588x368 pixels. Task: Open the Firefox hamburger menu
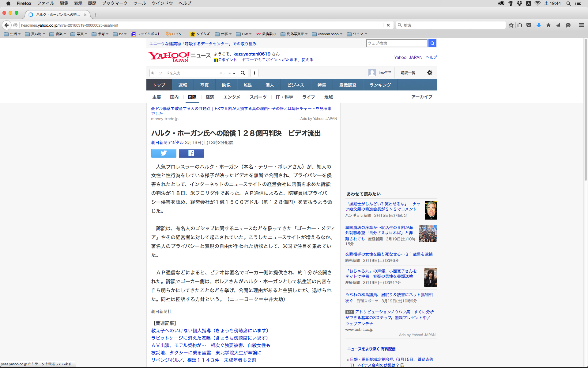coord(581,25)
